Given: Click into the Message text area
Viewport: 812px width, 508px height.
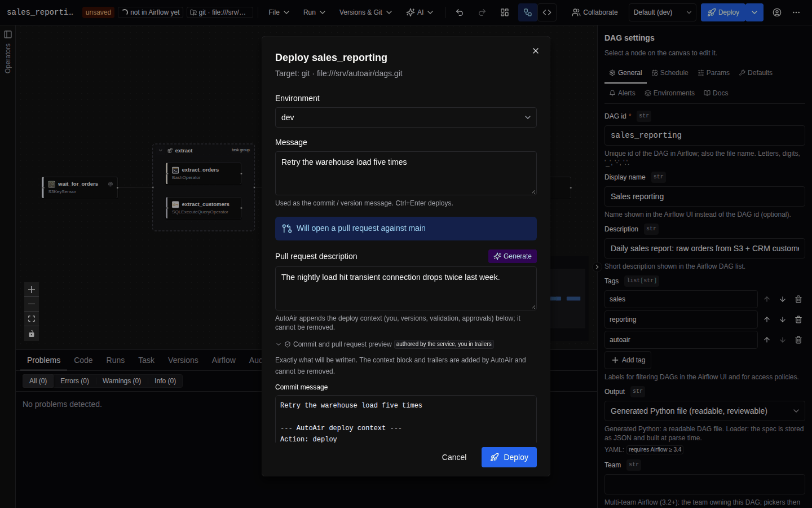Looking at the screenshot, I should coord(406,173).
